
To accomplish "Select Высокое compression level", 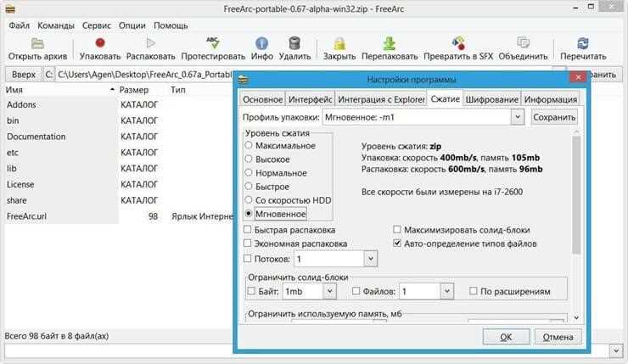I will 249,159.
